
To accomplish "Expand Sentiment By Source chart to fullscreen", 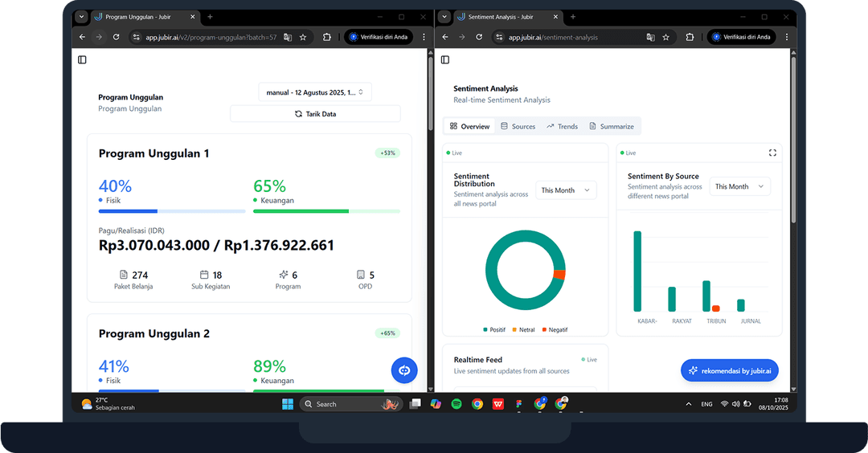I will pyautogui.click(x=772, y=153).
